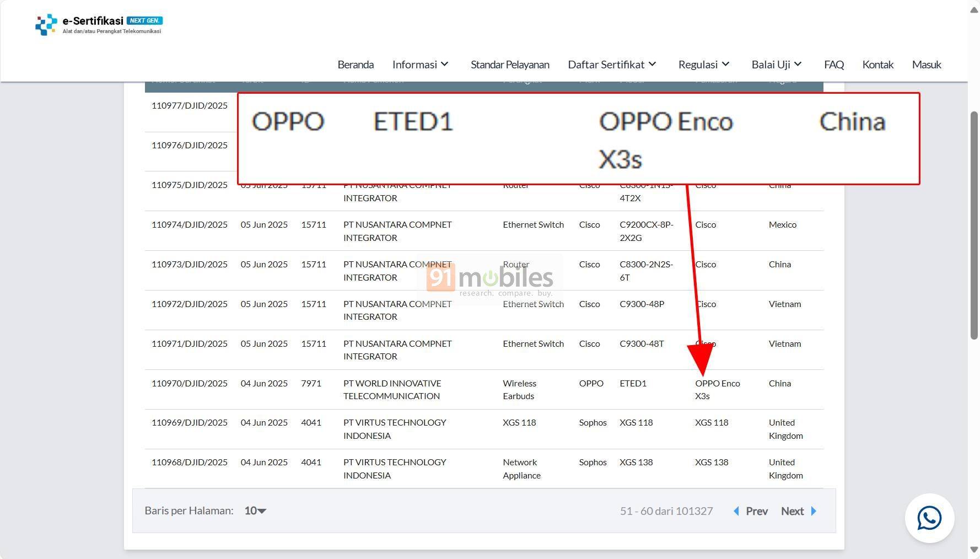Open the Standar Pelayanan page
The image size is (980, 559).
point(510,64)
